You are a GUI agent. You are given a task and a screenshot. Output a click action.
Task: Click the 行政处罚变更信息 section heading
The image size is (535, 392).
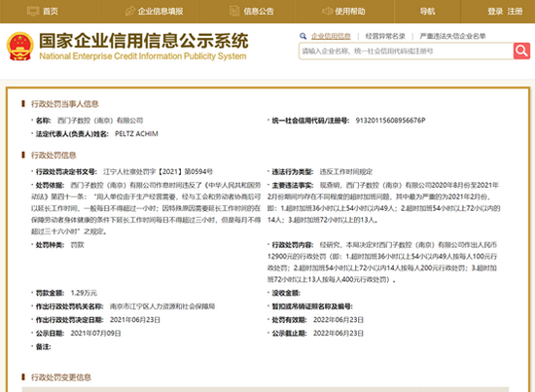[61, 377]
